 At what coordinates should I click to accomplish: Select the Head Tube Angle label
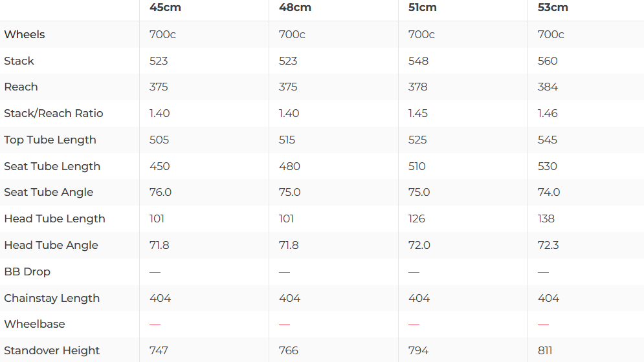pos(51,245)
